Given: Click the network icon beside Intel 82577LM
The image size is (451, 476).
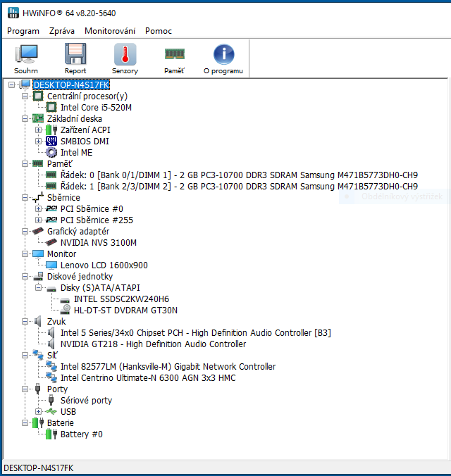Looking at the screenshot, I should click(51, 366).
